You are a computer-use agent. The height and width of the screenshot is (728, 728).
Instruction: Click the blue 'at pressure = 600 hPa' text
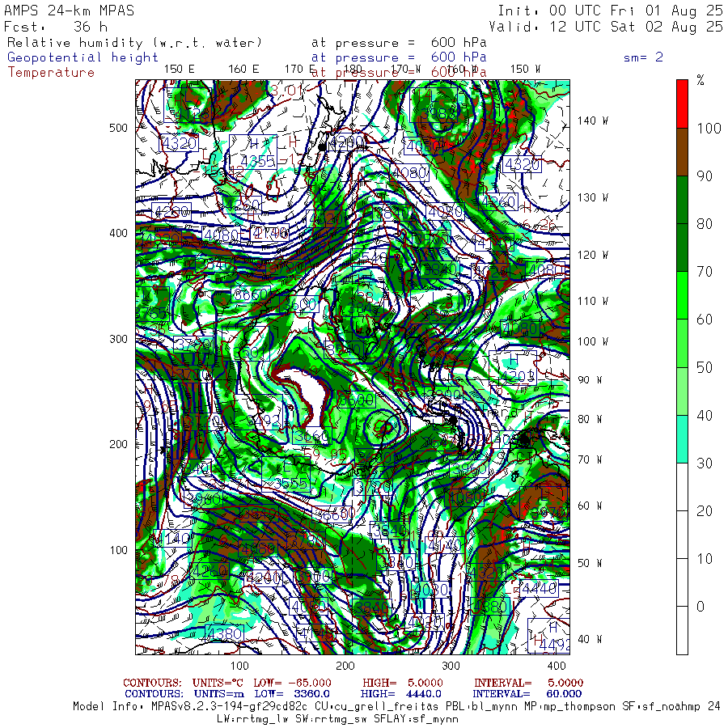(x=399, y=57)
